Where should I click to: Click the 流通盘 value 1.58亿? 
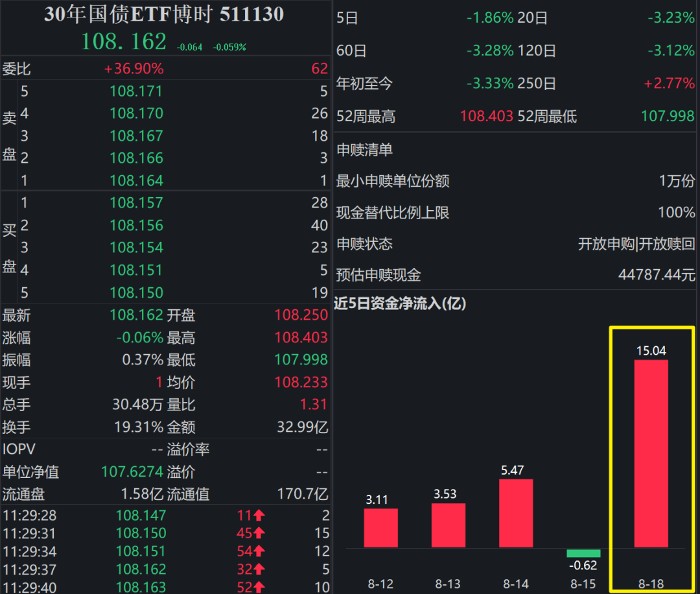142,494
